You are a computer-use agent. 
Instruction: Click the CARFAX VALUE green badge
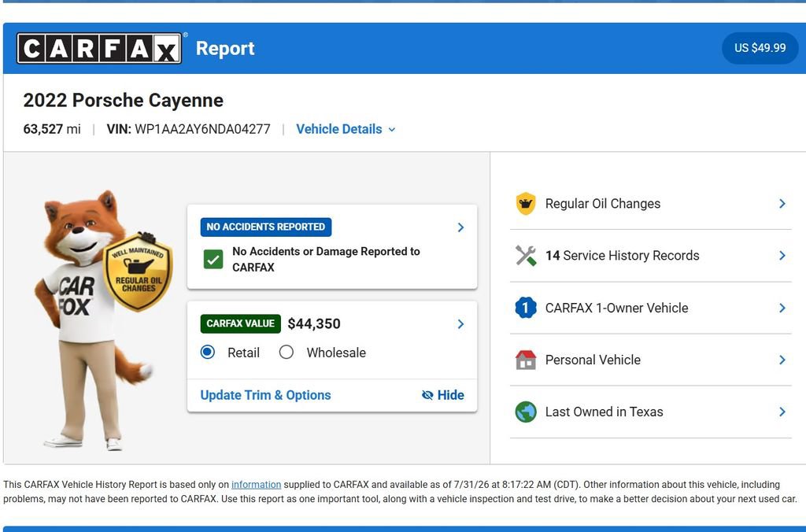coord(241,323)
